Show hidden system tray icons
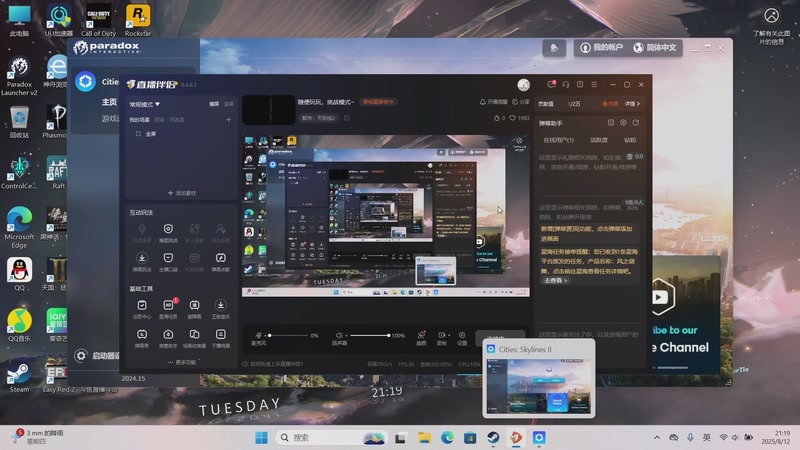 coord(657,438)
